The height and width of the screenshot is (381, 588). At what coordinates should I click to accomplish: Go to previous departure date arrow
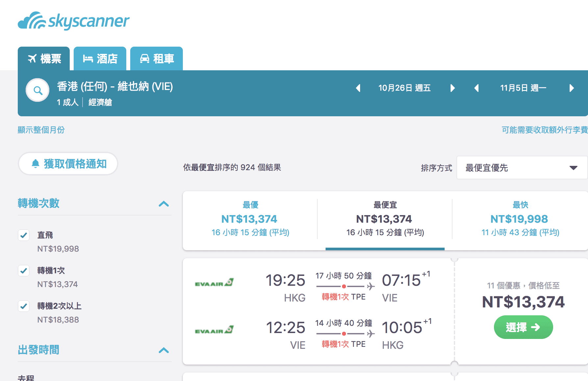click(358, 88)
